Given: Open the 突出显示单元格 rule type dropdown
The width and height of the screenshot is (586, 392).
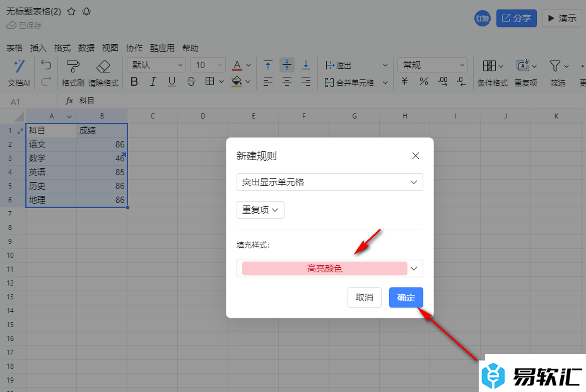Looking at the screenshot, I should 330,182.
